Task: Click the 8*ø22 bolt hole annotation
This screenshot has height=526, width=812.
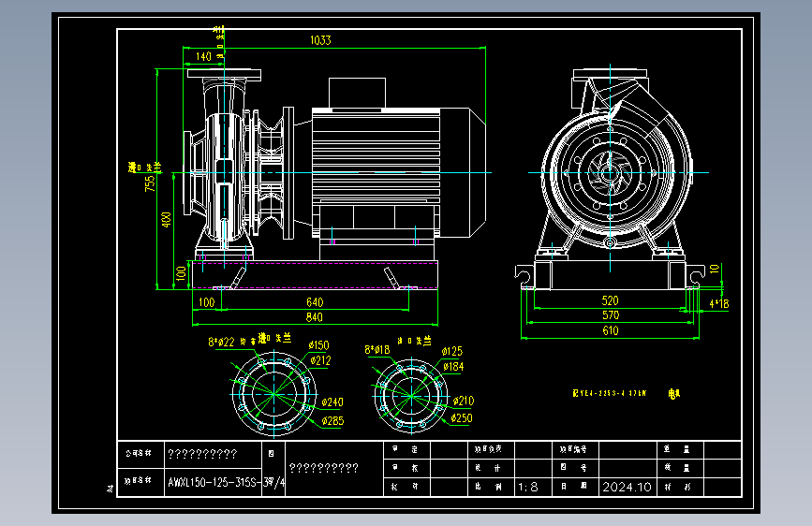Action: 221,343
